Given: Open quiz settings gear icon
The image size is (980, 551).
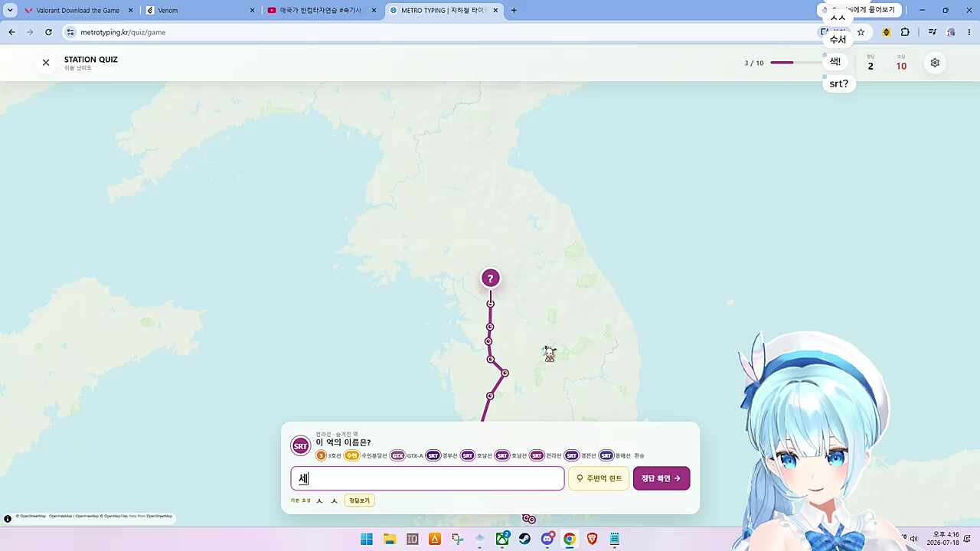Looking at the screenshot, I should click(x=935, y=63).
